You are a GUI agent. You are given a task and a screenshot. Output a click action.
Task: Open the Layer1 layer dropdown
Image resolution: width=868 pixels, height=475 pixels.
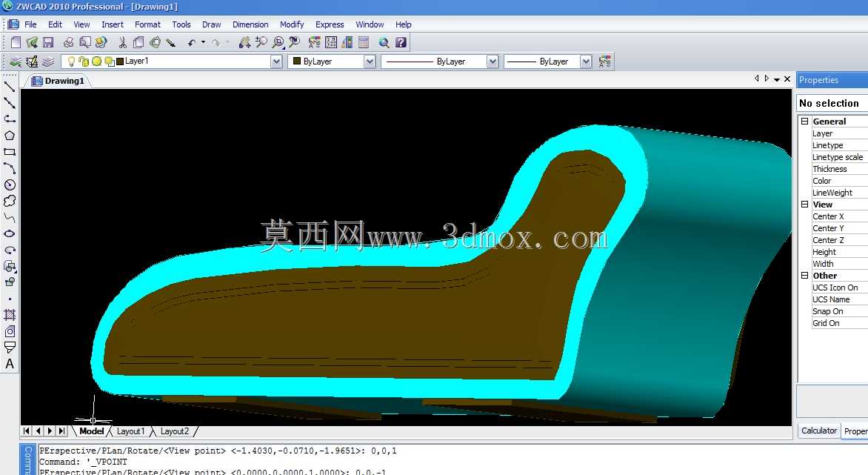pyautogui.click(x=276, y=62)
